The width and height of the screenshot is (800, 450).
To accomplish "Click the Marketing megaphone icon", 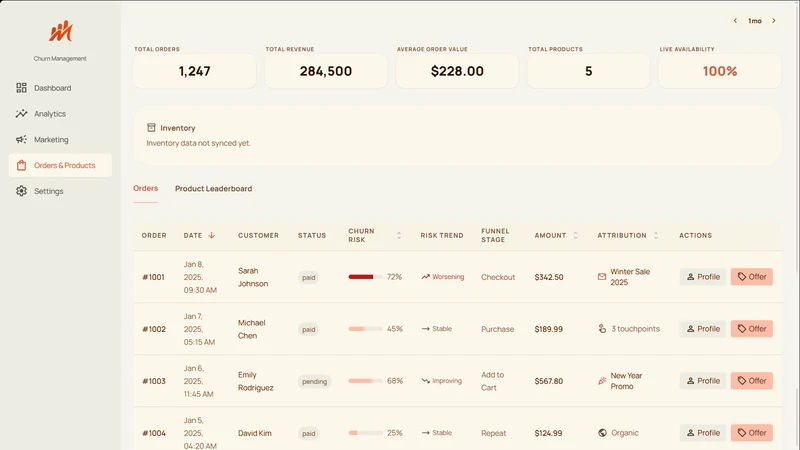I will pos(21,139).
